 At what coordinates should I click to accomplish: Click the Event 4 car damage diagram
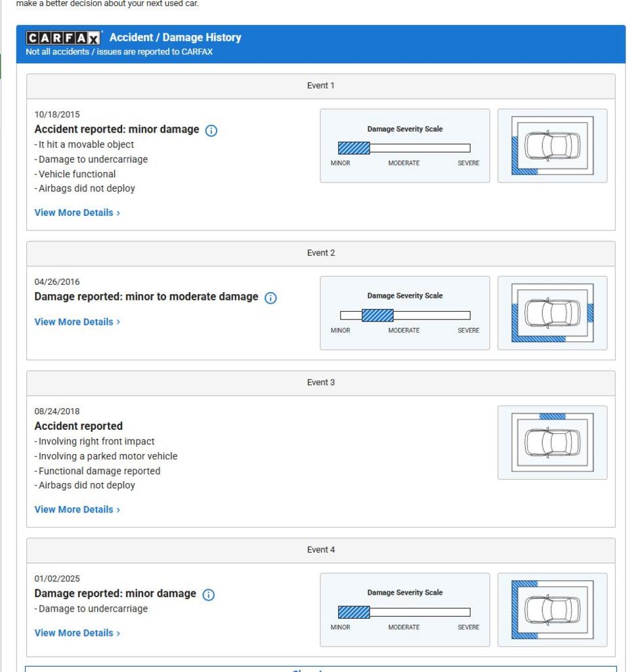pyautogui.click(x=552, y=610)
